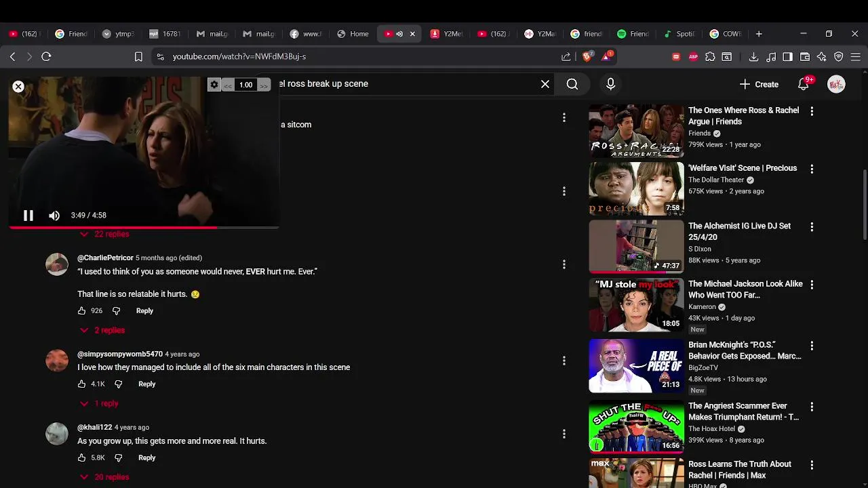Dislike the comment by simpysompywomb5470

(118, 384)
